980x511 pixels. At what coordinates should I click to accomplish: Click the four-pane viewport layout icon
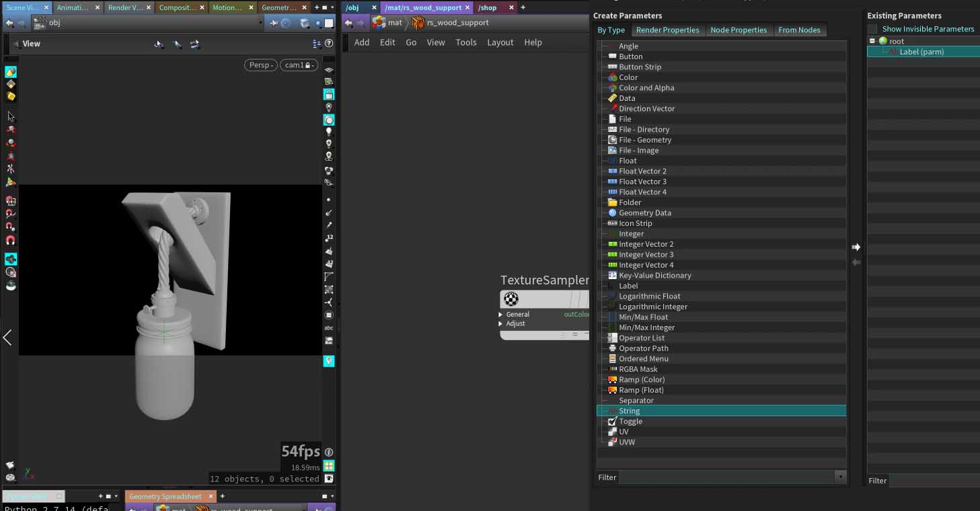(x=329, y=465)
